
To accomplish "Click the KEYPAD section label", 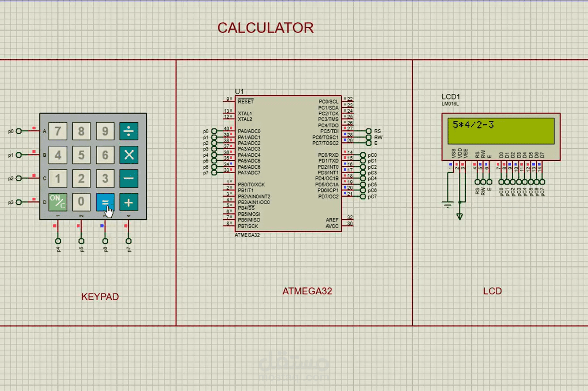I will tap(100, 297).
